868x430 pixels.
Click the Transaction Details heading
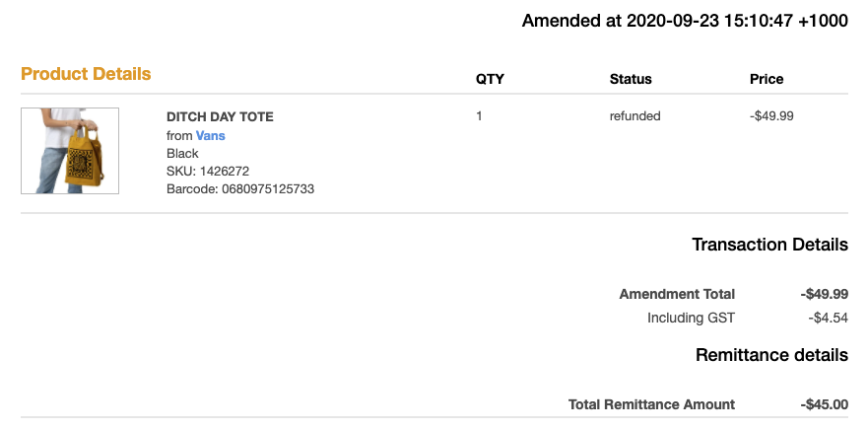[769, 245]
